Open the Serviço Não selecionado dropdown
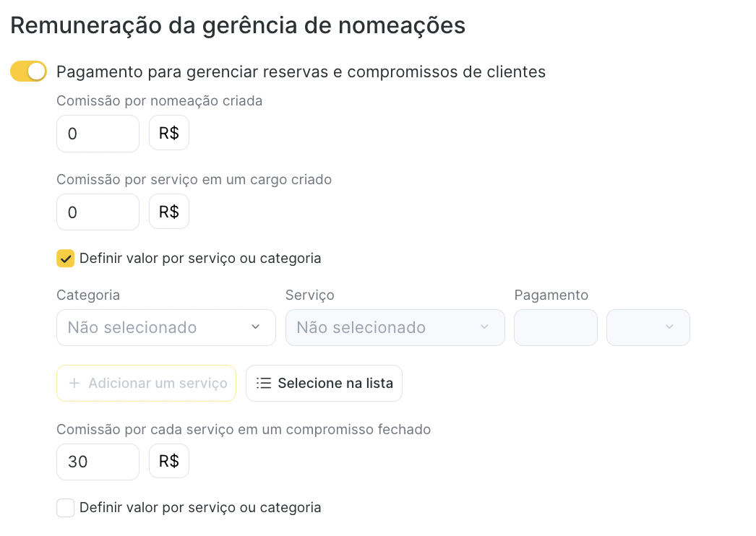Image resolution: width=756 pixels, height=536 pixels. click(x=395, y=327)
